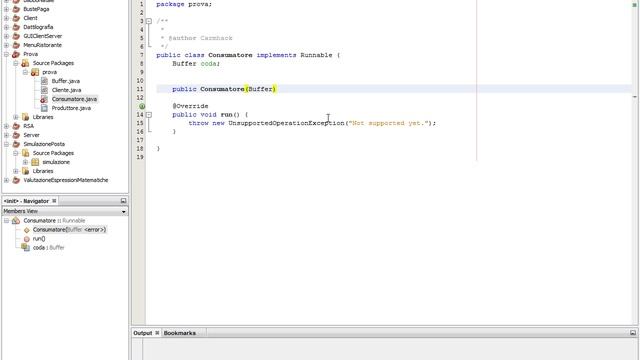Screen dimensions: 640x360
Task: Open the Members View dropdown
Action: pos(123,211)
